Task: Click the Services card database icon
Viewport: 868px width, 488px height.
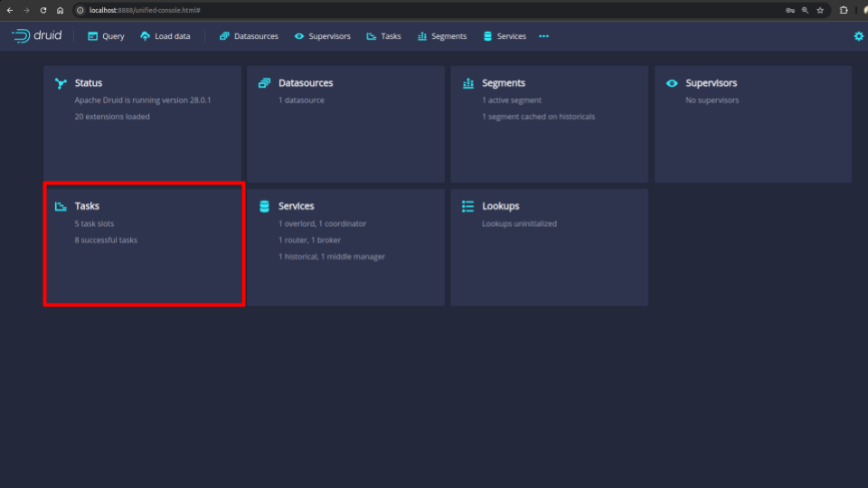Action: click(264, 206)
